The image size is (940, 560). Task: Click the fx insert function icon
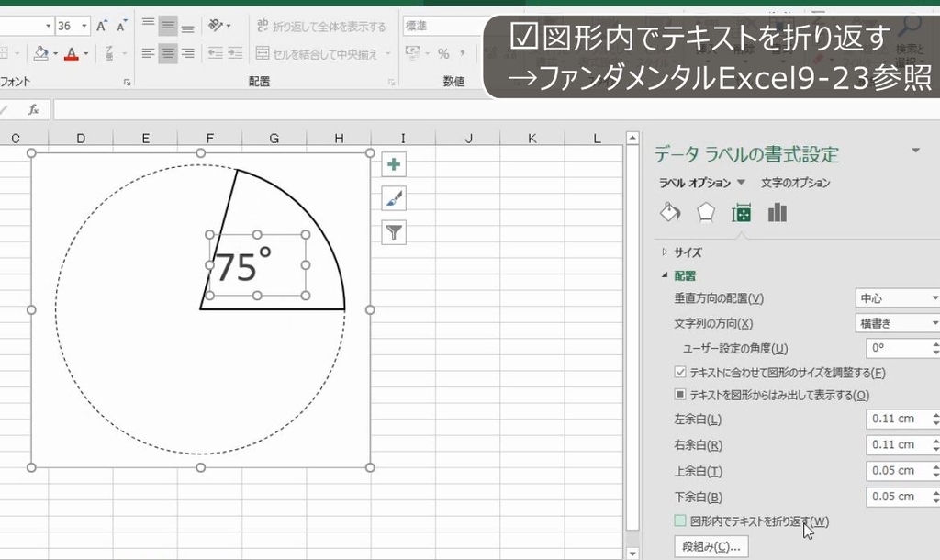(x=34, y=110)
